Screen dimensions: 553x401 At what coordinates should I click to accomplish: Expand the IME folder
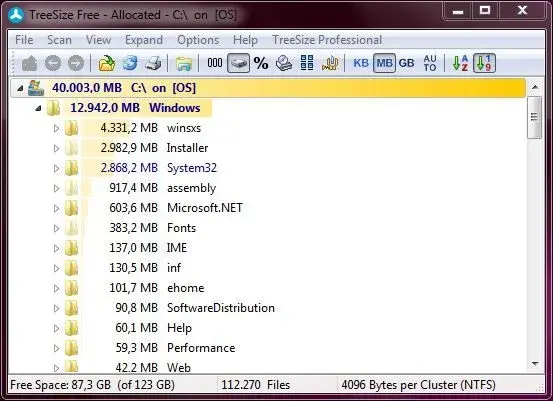click(x=56, y=248)
